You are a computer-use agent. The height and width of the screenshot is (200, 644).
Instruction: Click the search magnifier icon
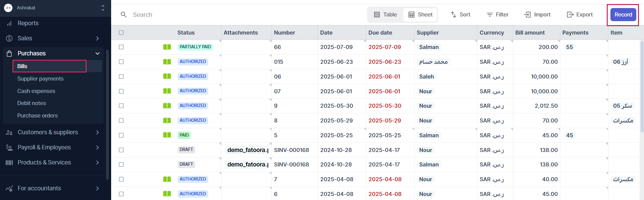click(124, 15)
